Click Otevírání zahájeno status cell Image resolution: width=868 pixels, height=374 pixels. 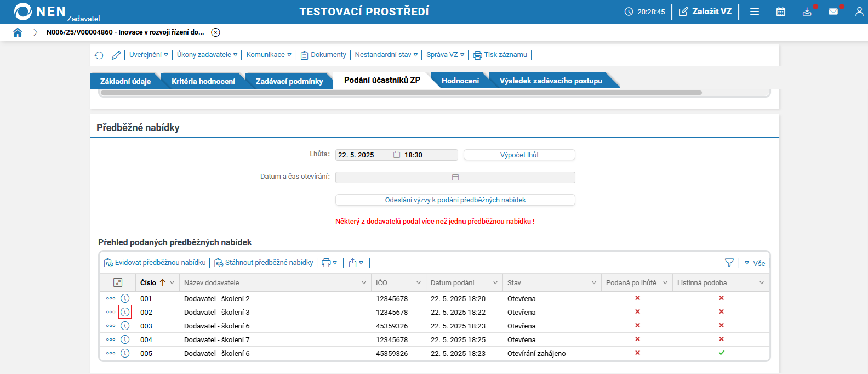pos(536,354)
